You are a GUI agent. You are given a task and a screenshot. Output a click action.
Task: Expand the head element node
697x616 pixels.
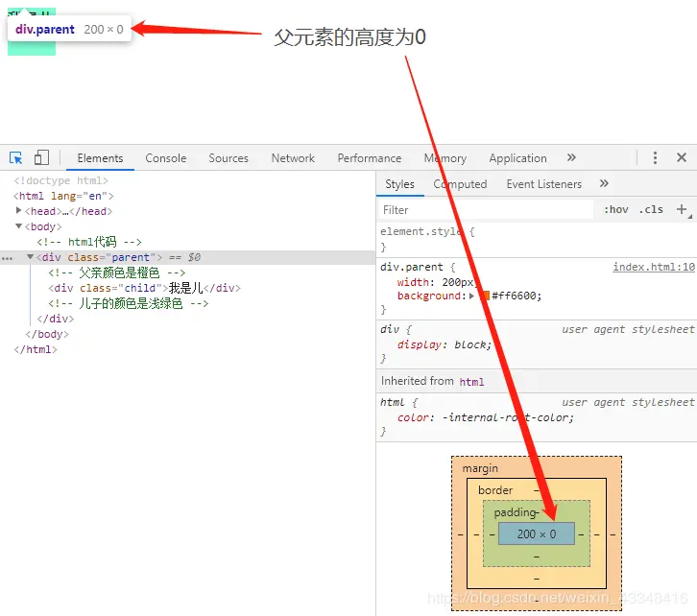[x=18, y=210]
